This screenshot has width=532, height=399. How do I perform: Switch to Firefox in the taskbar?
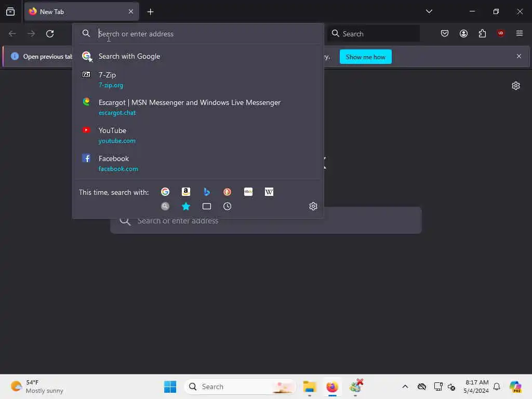[332, 387]
